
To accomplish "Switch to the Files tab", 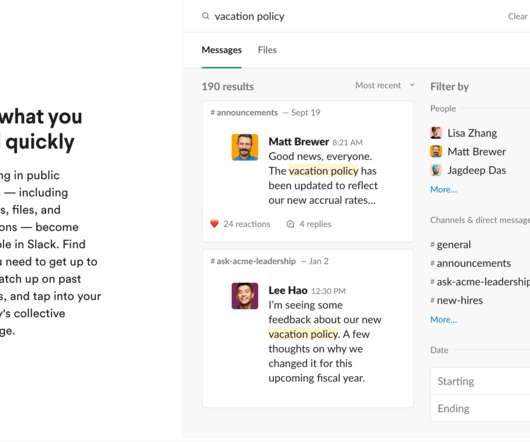I will 267,50.
